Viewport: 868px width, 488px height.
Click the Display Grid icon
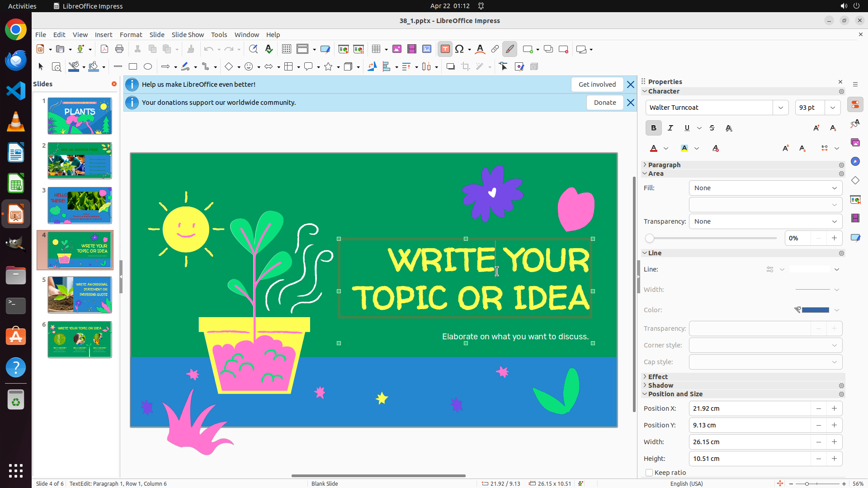coord(287,49)
